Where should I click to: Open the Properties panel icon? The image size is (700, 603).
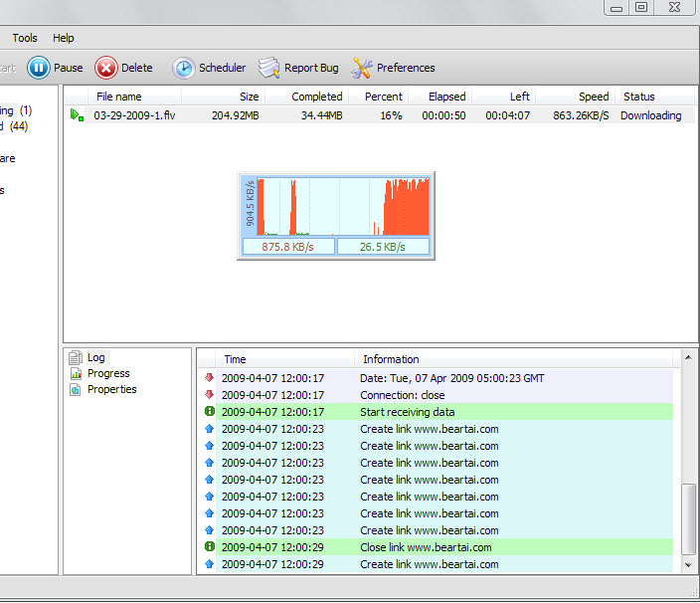75,389
